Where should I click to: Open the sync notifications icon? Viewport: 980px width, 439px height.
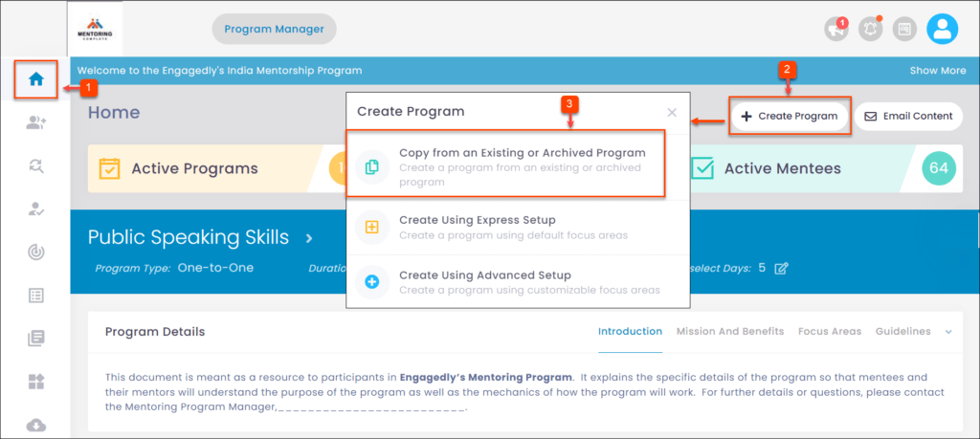871,30
